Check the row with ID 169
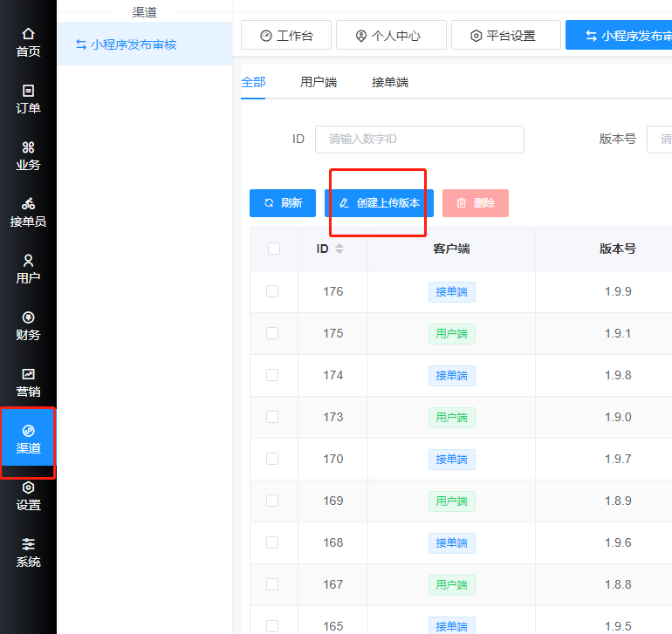The width and height of the screenshot is (672, 634). 272,501
